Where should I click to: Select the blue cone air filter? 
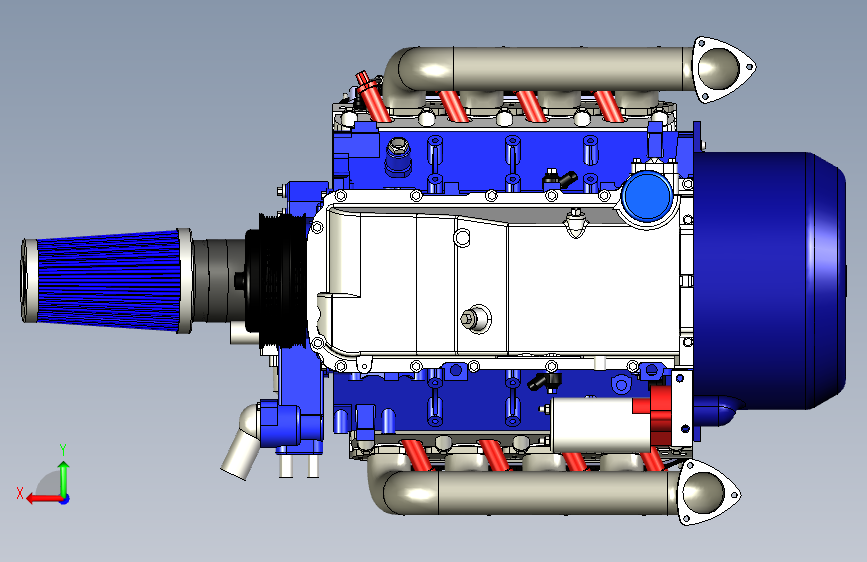click(106, 280)
